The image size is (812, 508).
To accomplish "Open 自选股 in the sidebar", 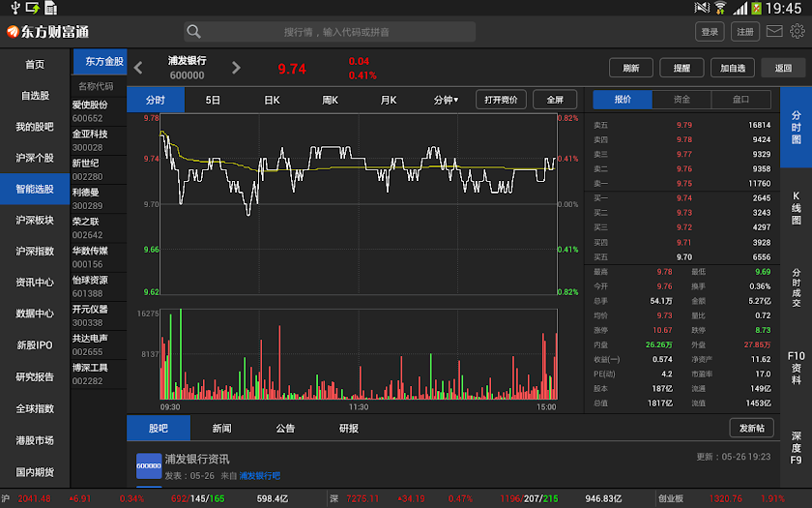I will tap(35, 96).
